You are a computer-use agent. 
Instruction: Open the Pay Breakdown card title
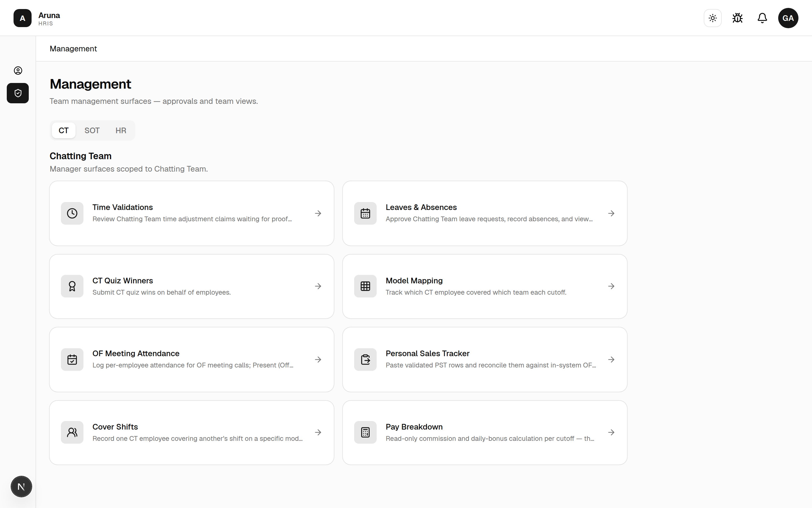pyautogui.click(x=414, y=427)
